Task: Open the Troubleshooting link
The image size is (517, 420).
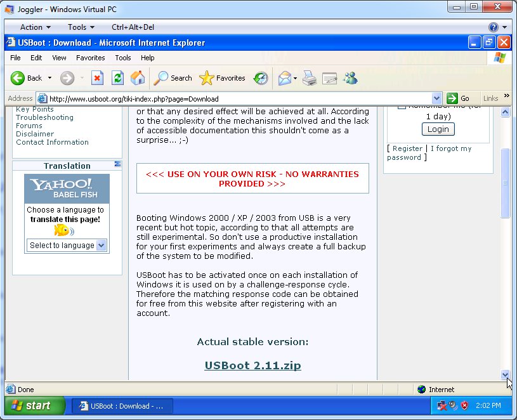Action: (44, 117)
